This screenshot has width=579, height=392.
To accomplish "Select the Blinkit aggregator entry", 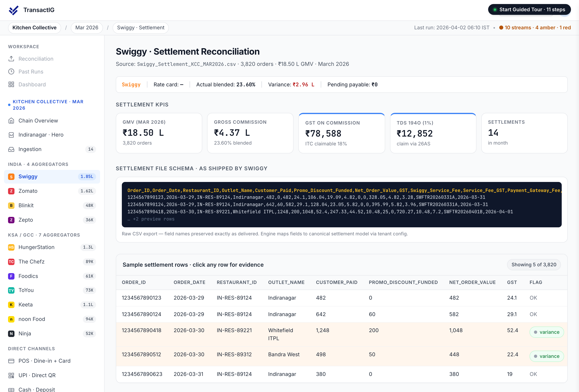I will coord(52,206).
